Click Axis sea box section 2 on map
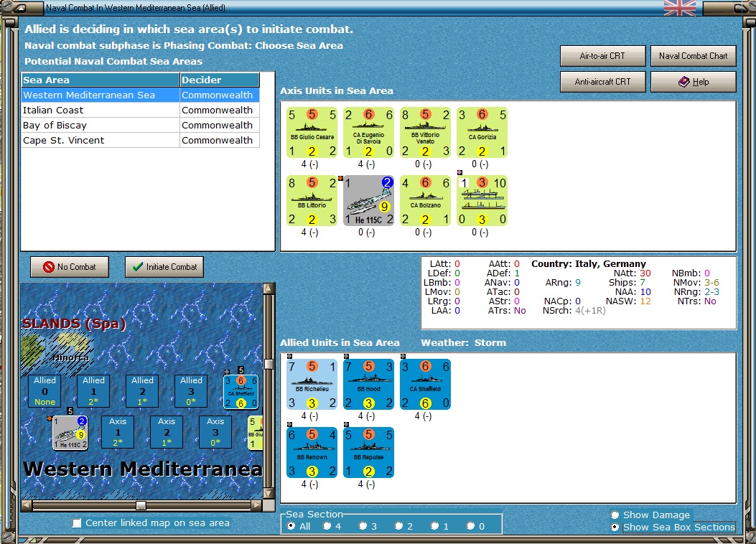This screenshot has width=756, height=544. pos(167,432)
